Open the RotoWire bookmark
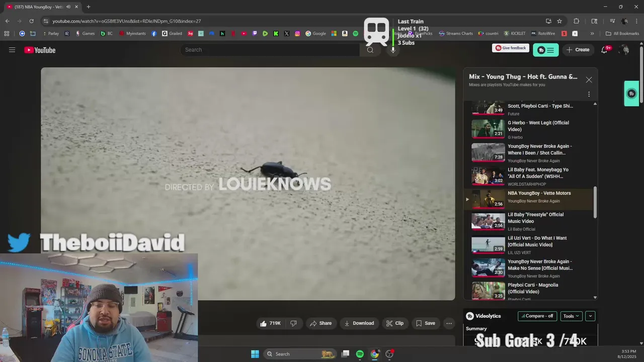The height and width of the screenshot is (362, 644). click(542, 34)
